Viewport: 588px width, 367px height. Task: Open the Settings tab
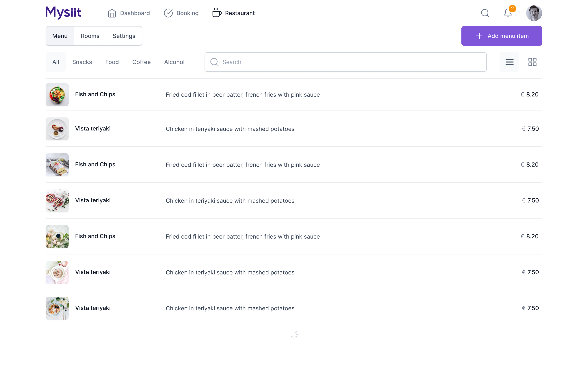point(124,36)
